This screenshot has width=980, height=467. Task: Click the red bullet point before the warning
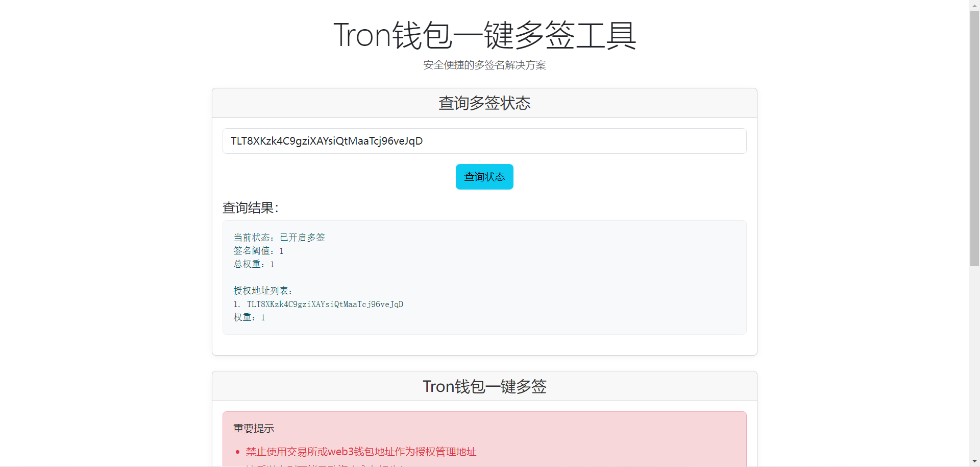(237, 452)
